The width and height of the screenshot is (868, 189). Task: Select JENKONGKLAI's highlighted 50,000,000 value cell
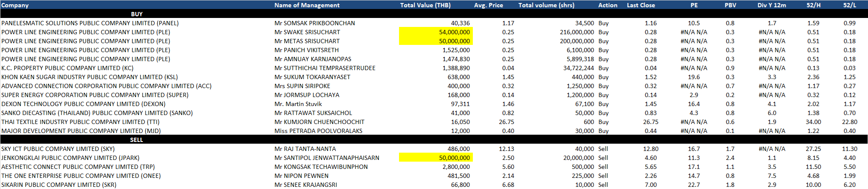pos(436,158)
